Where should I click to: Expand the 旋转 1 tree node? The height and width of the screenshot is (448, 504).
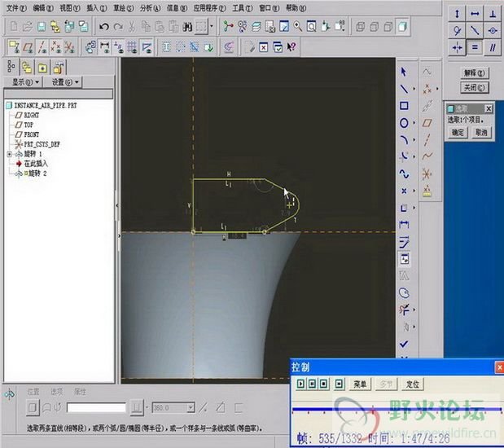[9, 154]
